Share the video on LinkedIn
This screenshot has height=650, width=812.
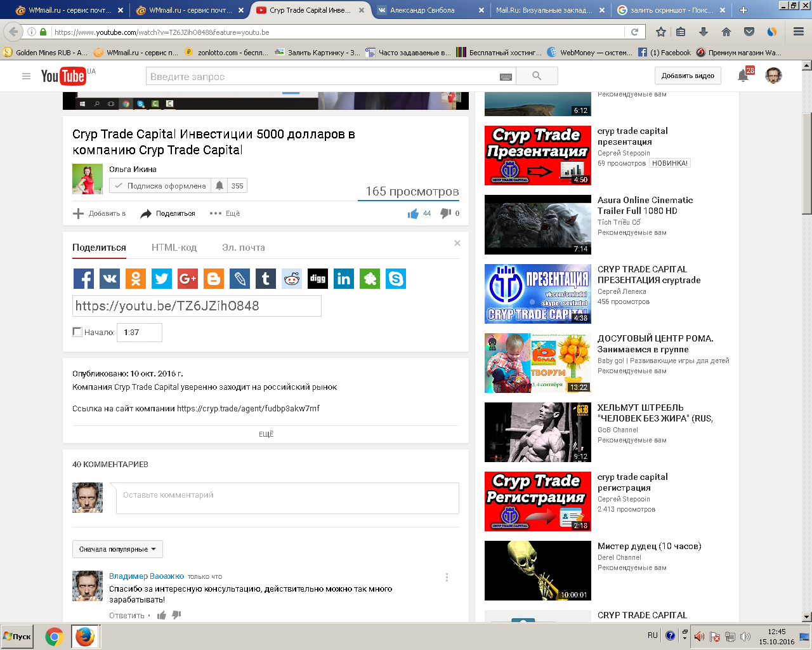click(344, 279)
